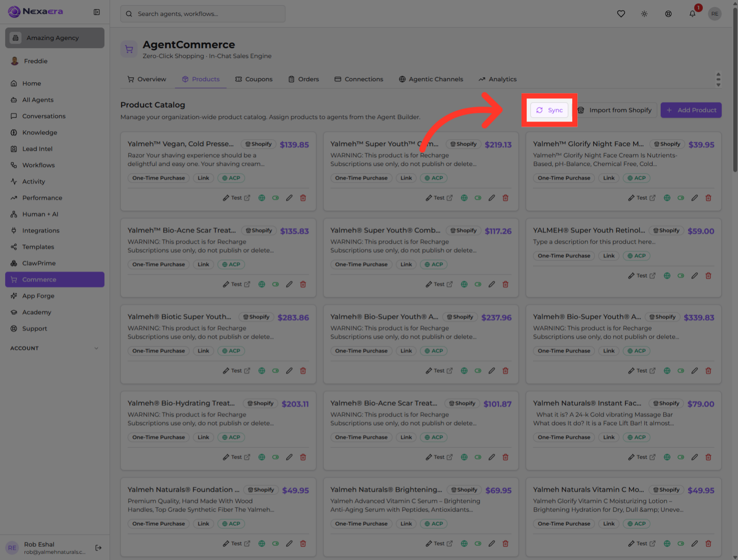Click the Sync button
The width and height of the screenshot is (738, 560).
(x=549, y=110)
